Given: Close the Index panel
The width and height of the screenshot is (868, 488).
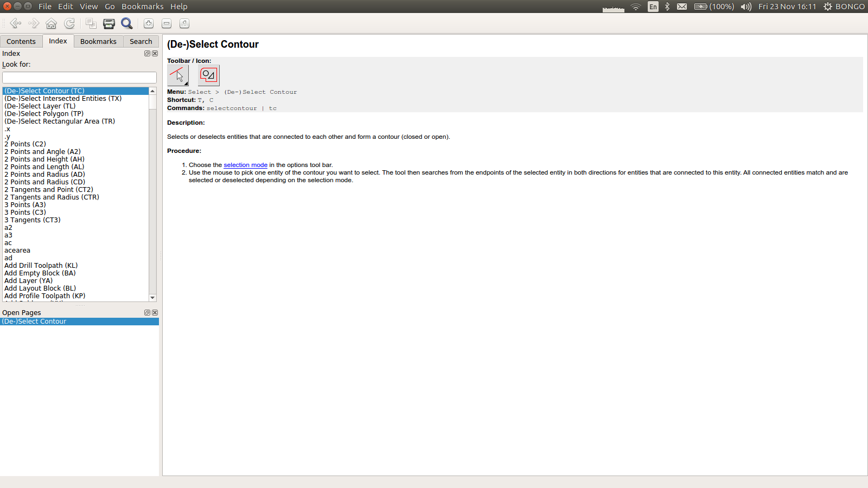Looking at the screenshot, I should click(x=155, y=54).
